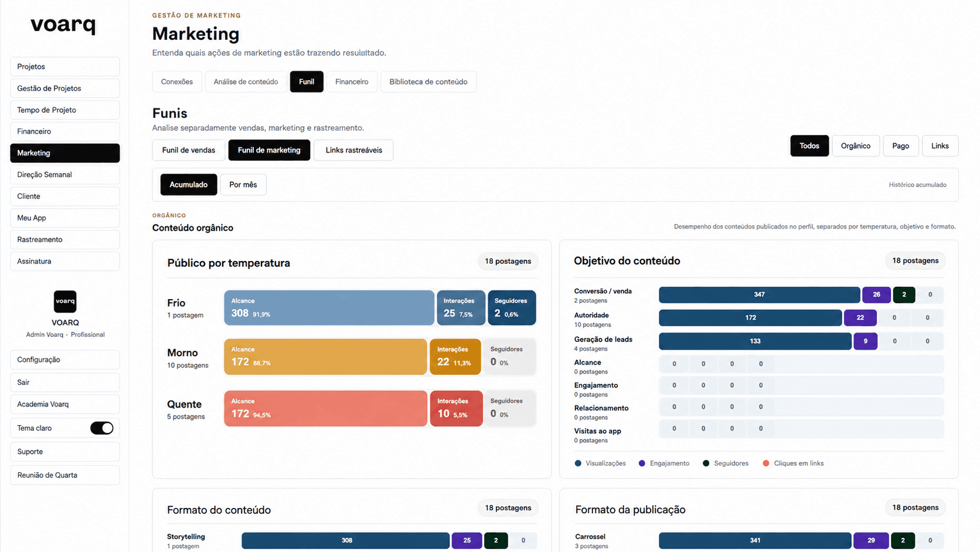
Task: Filter by Pago
Action: [901, 146]
